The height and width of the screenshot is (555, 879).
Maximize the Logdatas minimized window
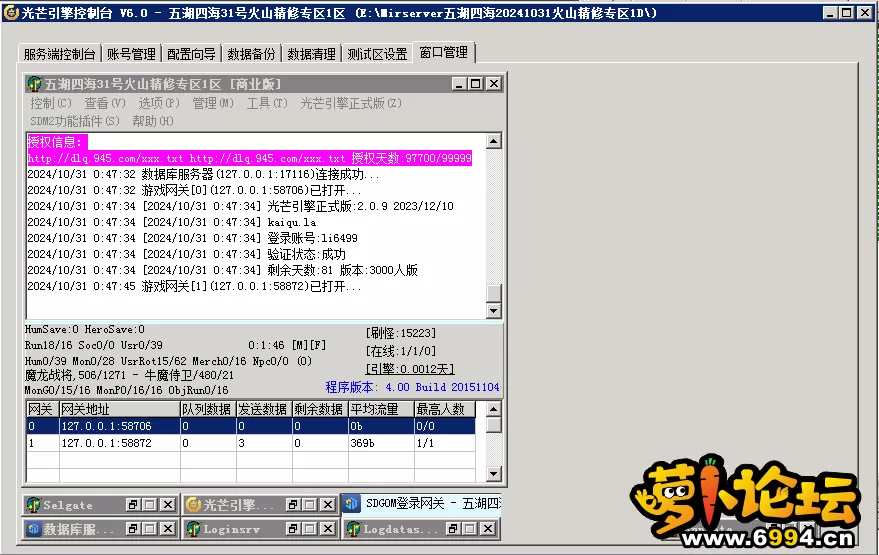[470, 528]
